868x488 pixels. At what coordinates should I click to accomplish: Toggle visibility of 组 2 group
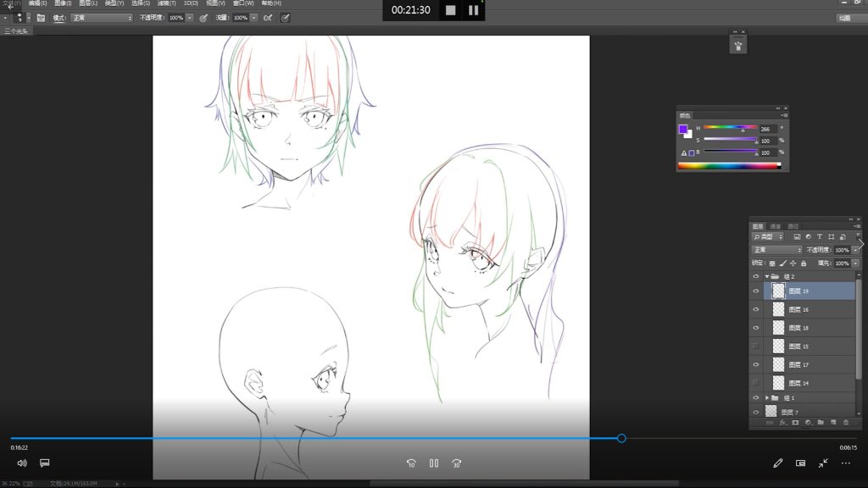(x=755, y=276)
